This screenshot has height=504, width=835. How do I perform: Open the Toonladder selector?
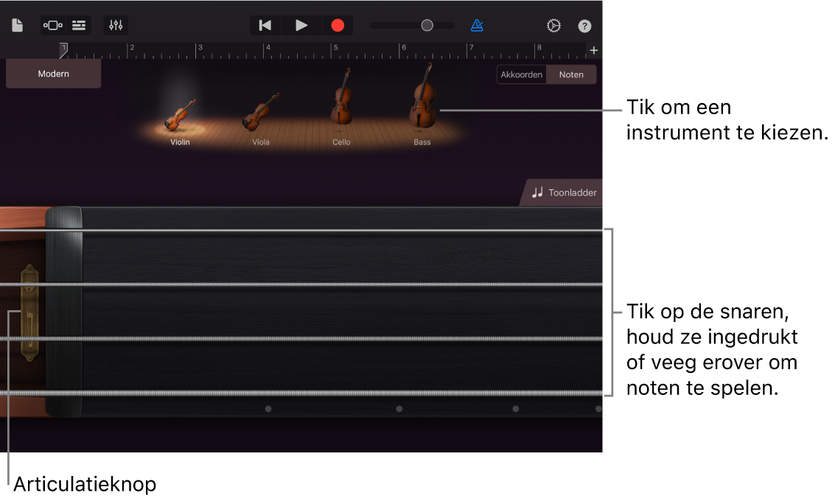(x=565, y=192)
